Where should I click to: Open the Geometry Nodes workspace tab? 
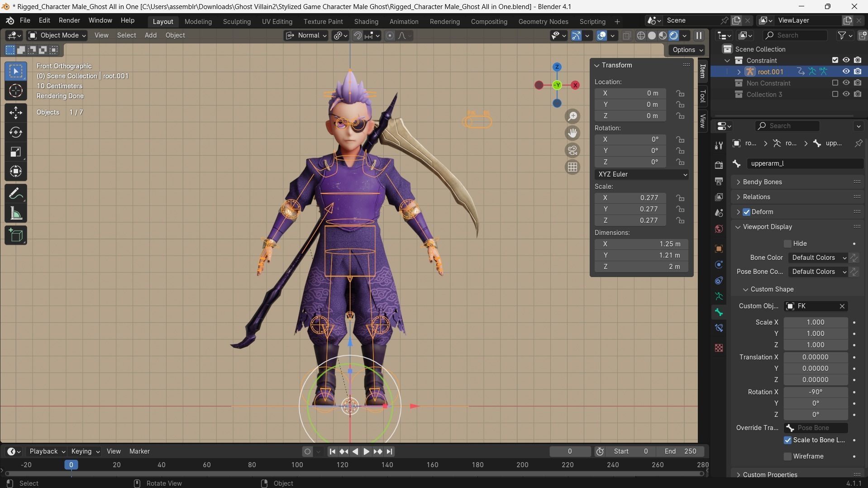coord(543,22)
